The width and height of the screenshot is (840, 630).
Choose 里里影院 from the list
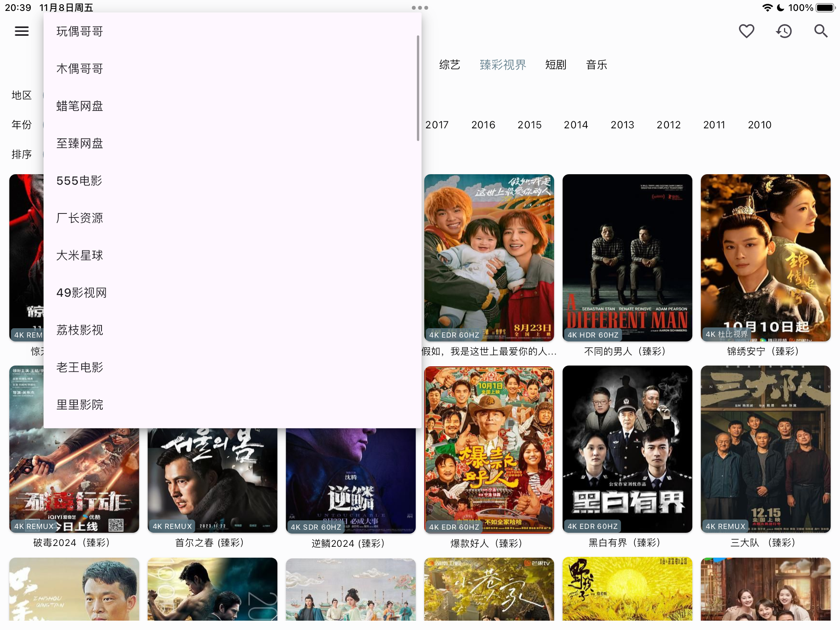[232, 405]
